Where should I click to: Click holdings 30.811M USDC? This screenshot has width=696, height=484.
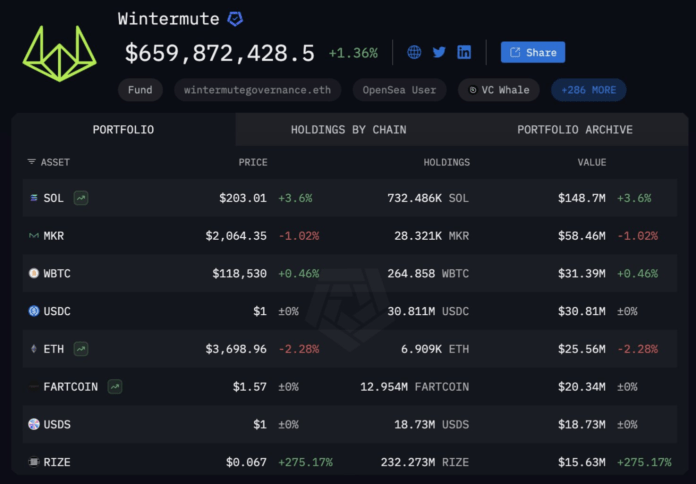pos(428,311)
